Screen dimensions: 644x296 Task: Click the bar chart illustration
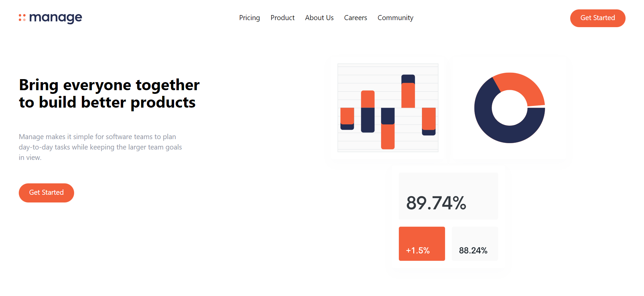388,108
